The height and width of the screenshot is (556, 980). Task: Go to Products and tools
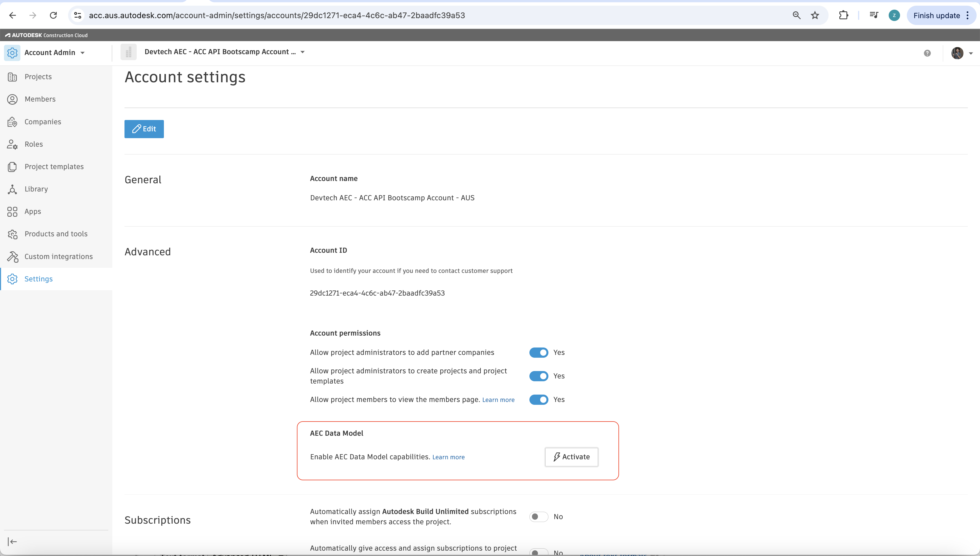[x=56, y=234]
